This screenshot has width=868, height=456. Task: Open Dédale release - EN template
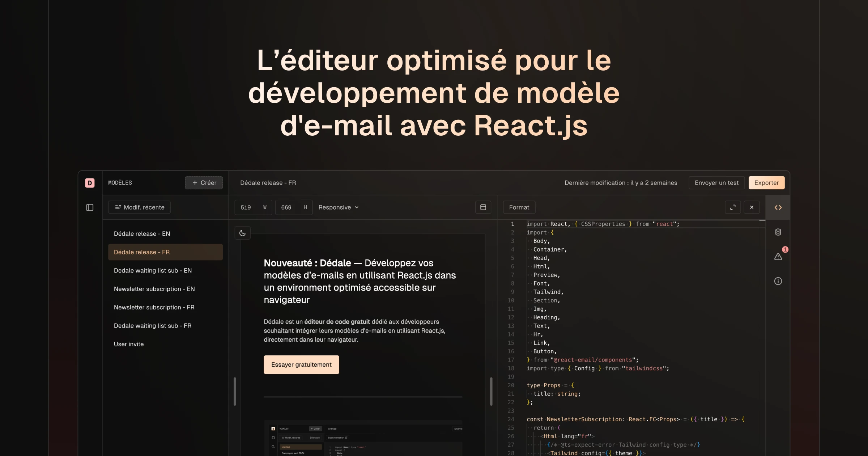click(142, 234)
